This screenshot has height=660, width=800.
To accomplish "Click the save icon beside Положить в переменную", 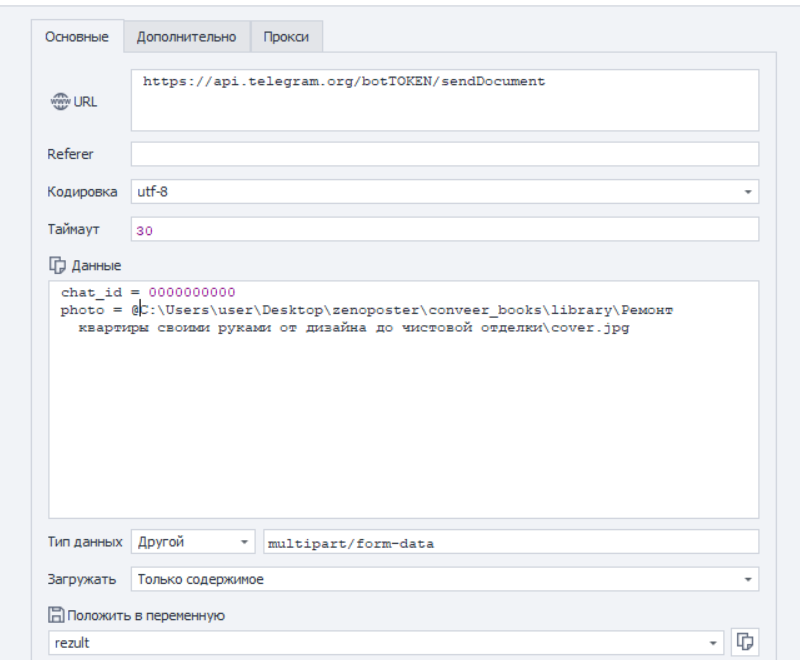I will 56,615.
